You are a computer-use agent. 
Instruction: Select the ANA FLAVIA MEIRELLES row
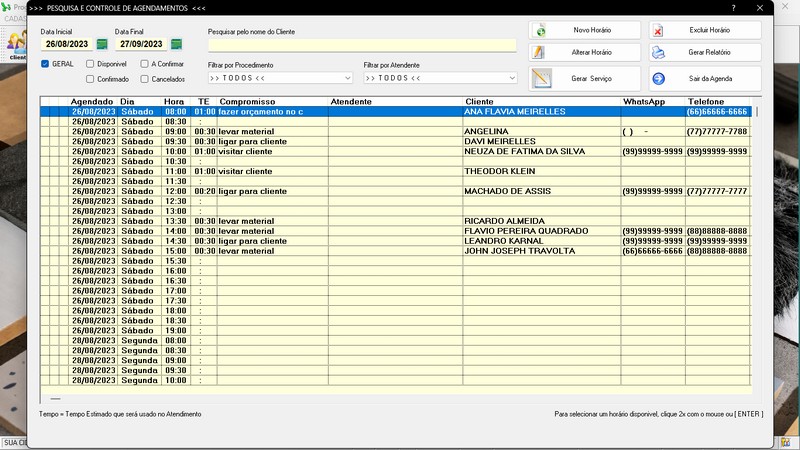coord(395,111)
